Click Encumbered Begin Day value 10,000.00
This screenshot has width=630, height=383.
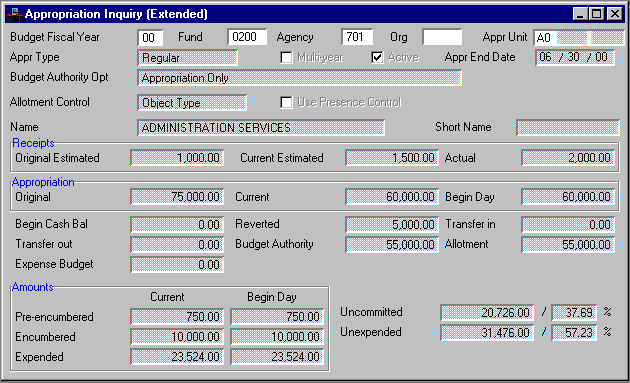click(277, 337)
